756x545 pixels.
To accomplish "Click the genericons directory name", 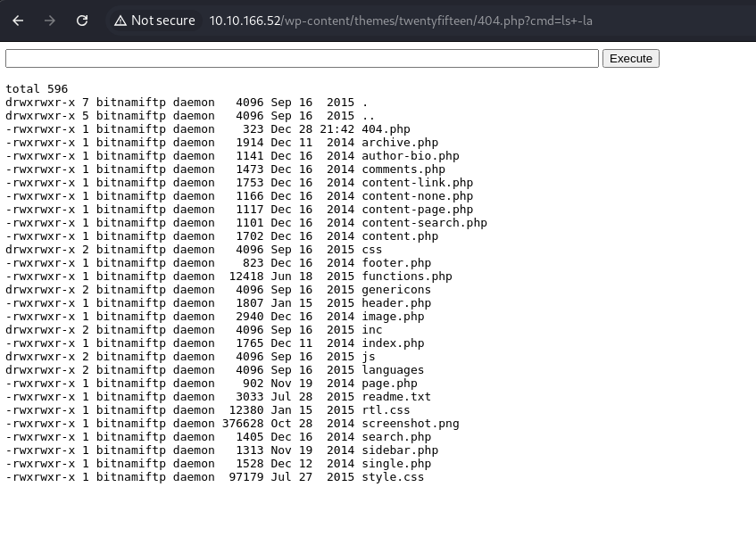I will point(396,290).
